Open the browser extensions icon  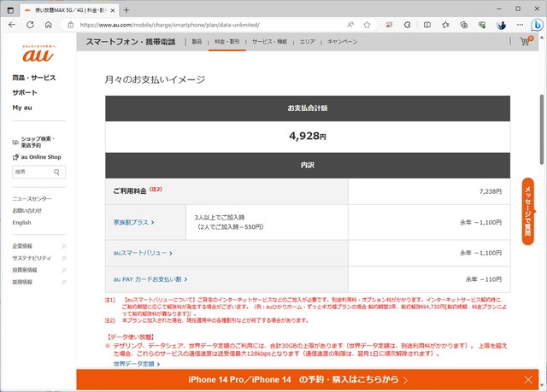pos(407,25)
